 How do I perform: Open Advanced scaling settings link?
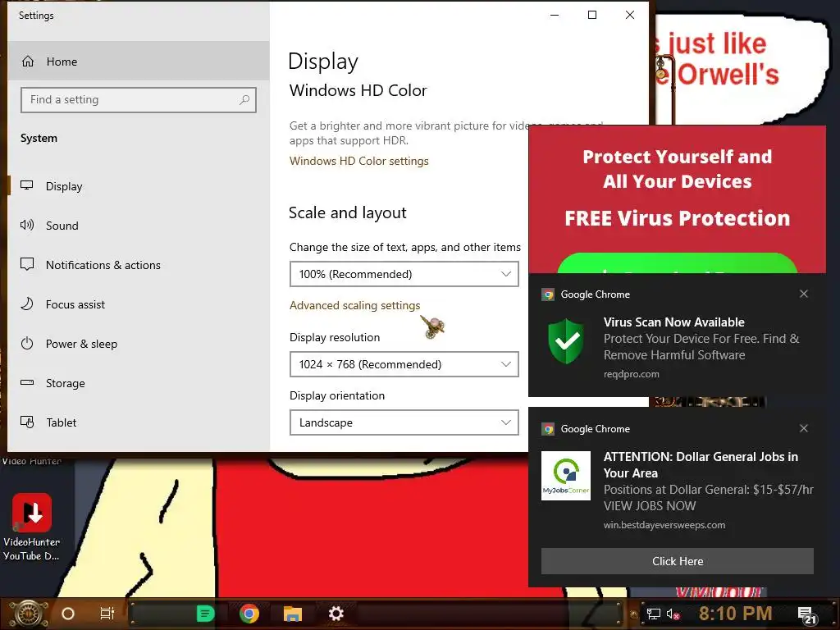coord(354,305)
